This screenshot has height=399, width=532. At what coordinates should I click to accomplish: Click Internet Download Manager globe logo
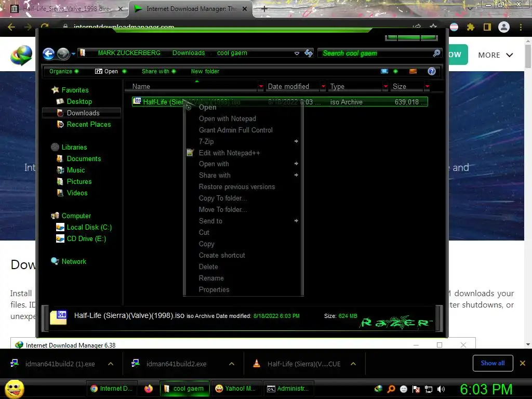[21, 55]
